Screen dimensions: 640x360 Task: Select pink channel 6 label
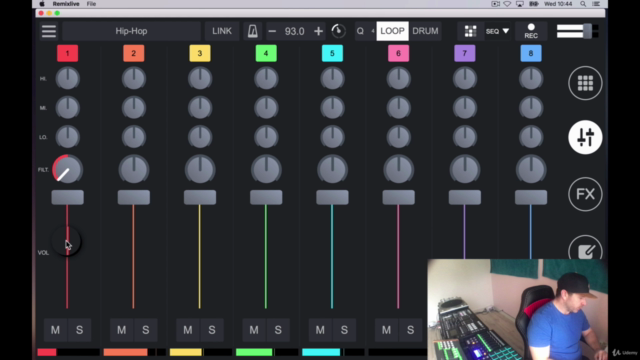pyautogui.click(x=398, y=53)
